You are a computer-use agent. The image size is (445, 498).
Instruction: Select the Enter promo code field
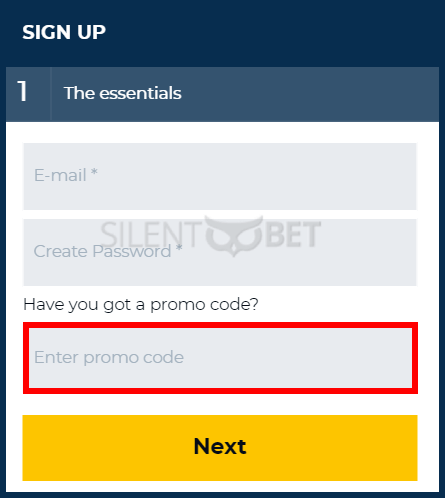(x=220, y=358)
